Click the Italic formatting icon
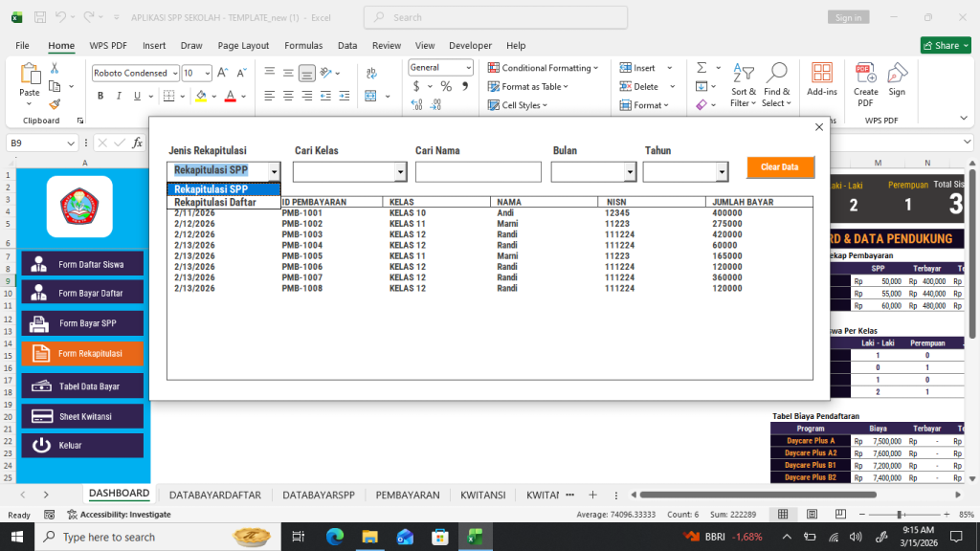Screen dimensions: 980x551 click(x=119, y=96)
